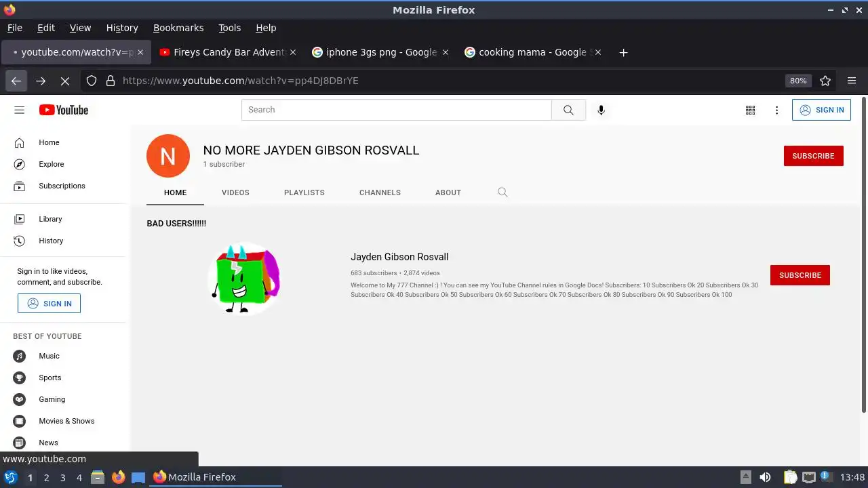Open Jayden Gibson Rosvall channel name link
Image resolution: width=868 pixels, height=488 pixels.
[x=399, y=257]
